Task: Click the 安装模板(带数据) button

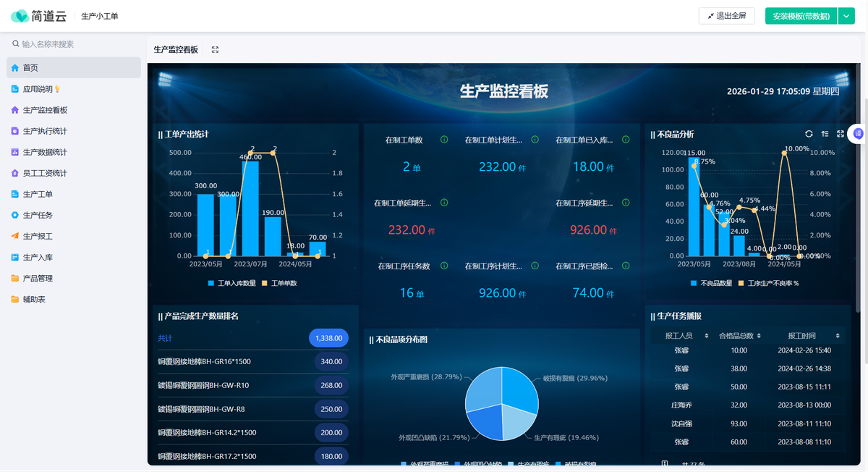Action: 801,16
